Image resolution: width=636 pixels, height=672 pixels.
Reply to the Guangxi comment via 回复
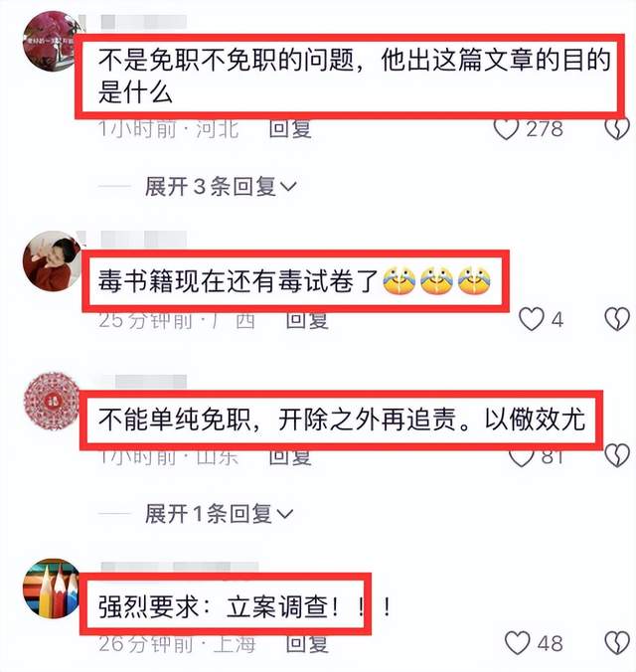point(307,320)
